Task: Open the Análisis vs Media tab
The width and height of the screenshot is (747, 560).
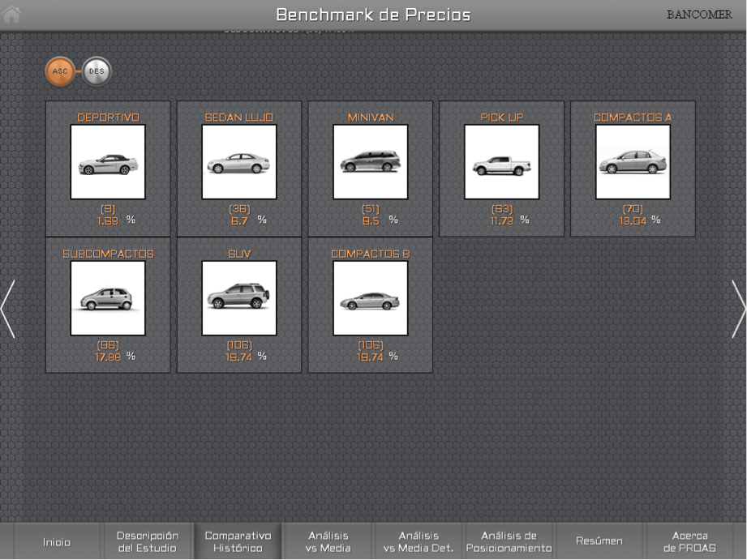Action: pos(328,541)
